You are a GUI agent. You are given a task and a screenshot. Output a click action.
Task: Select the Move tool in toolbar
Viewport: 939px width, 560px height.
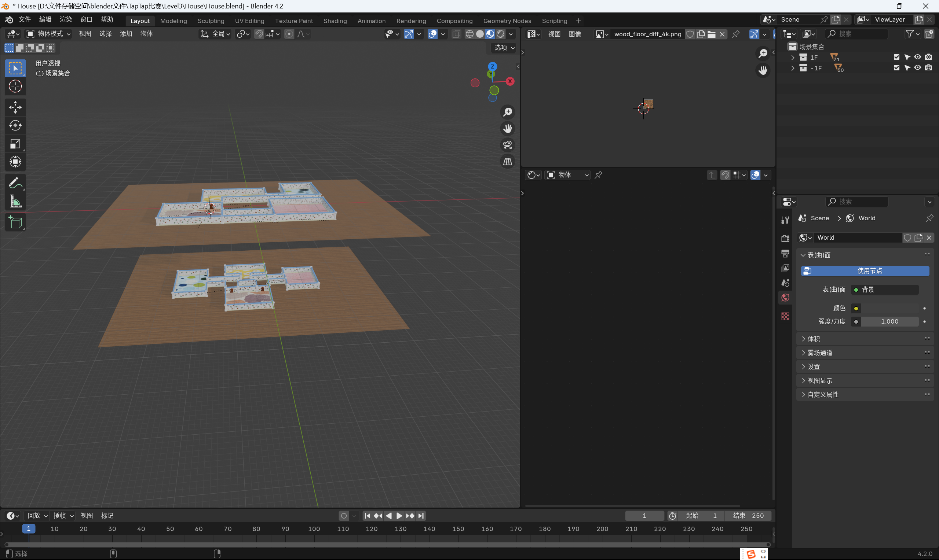[15, 107]
